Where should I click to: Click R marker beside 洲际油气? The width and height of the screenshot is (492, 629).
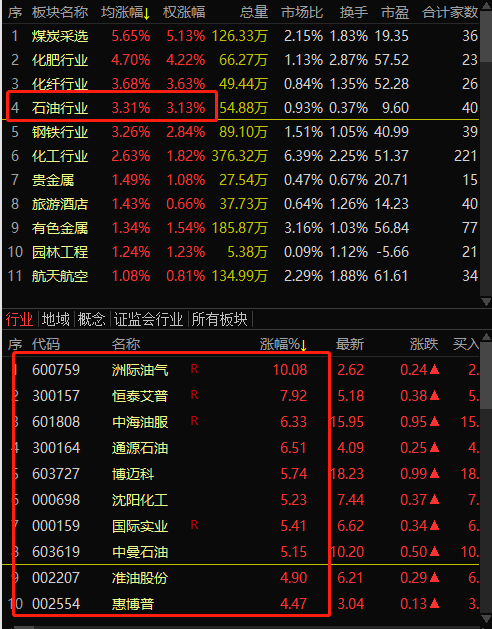[x=194, y=369]
